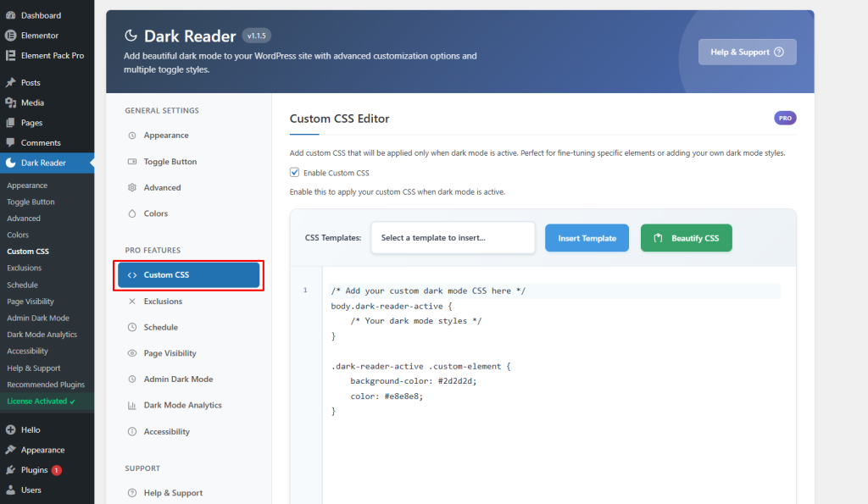The width and height of the screenshot is (868, 504).
Task: Click the color: #e8e8e8 code line
Action: tap(387, 396)
